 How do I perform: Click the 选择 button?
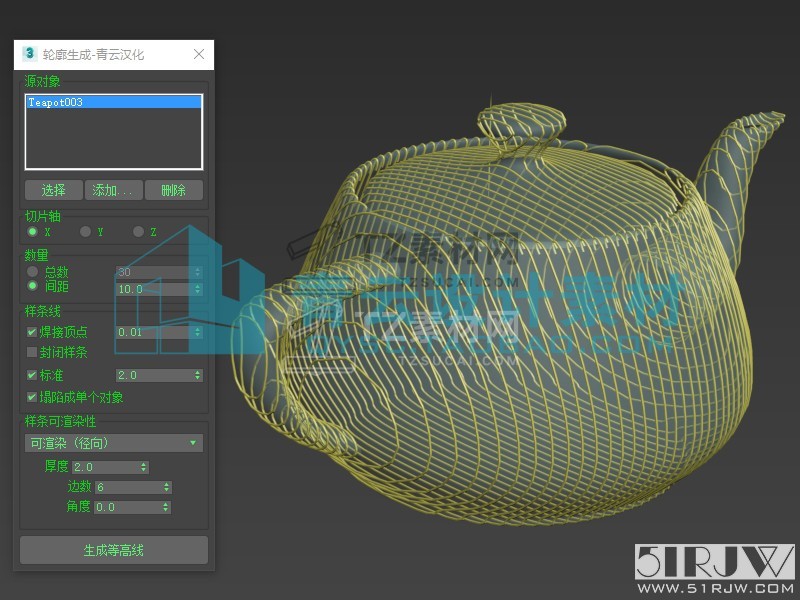54,190
